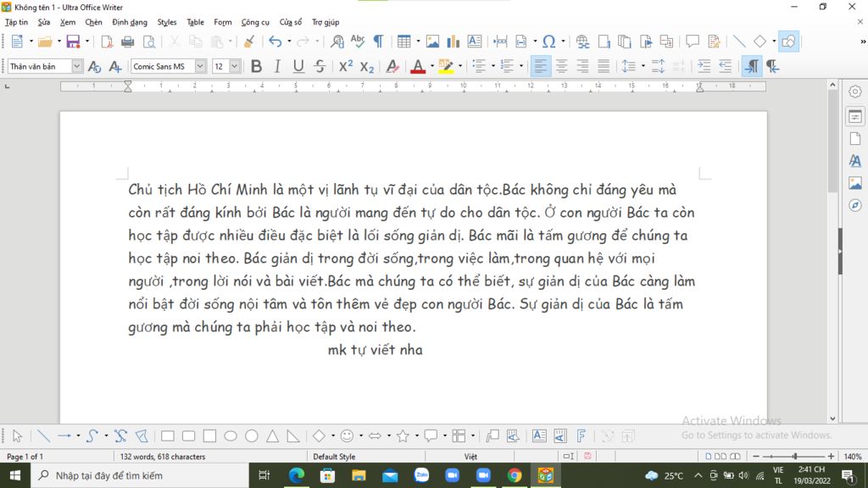Open the Comic Sans MS font dropdown

(200, 66)
